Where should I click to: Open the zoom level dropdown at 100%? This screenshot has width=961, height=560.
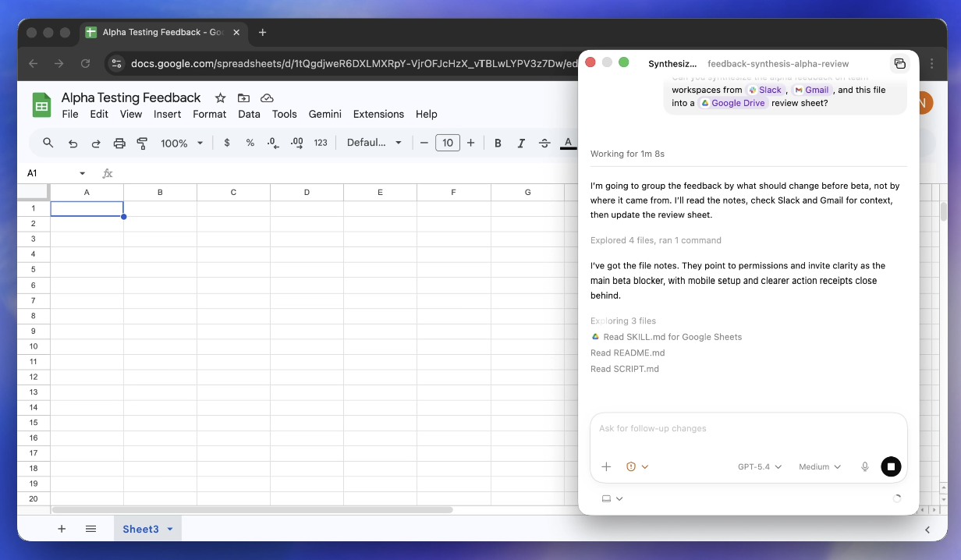182,143
